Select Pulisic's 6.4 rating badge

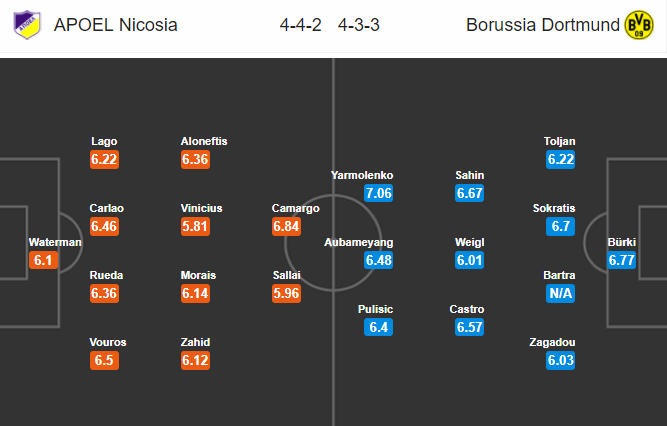point(378,327)
